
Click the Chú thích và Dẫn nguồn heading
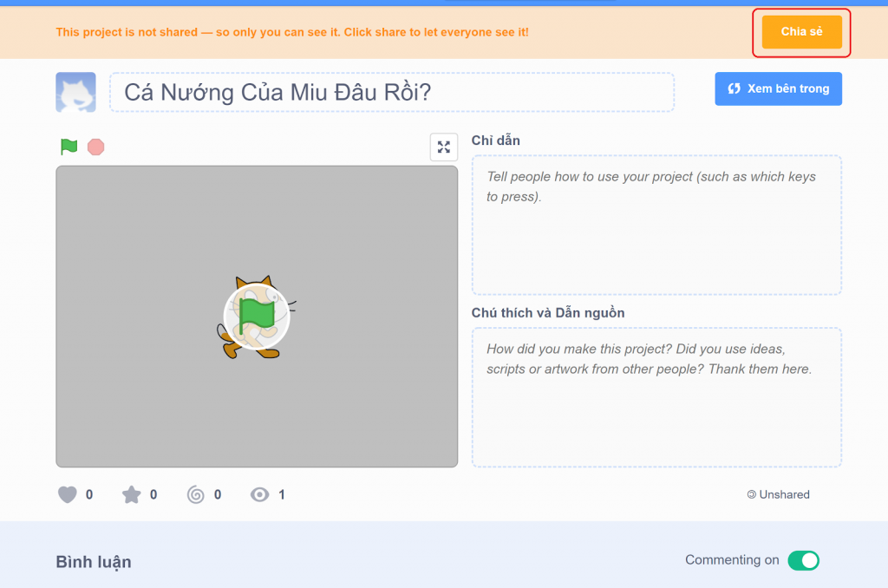point(548,313)
